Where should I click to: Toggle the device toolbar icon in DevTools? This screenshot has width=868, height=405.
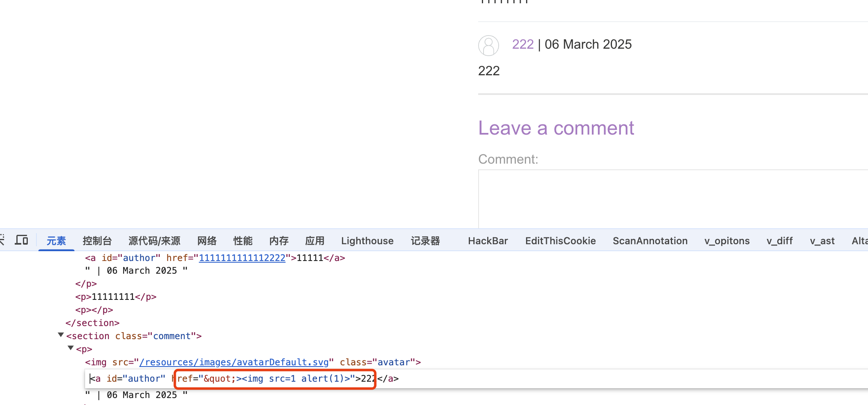point(21,240)
